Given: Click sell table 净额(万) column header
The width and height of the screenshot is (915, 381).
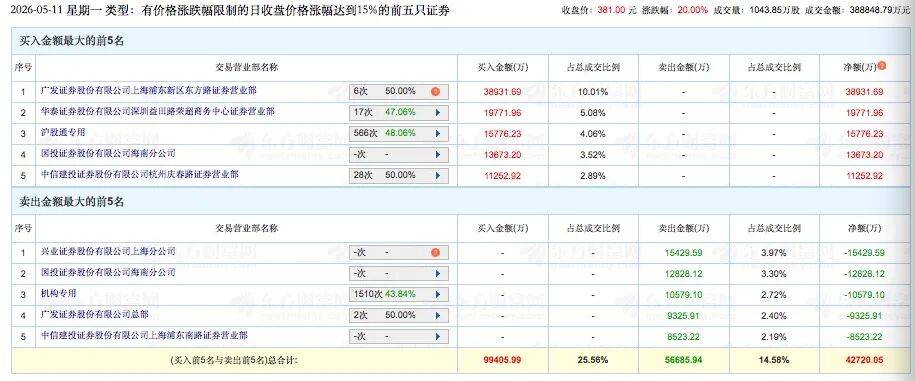Looking at the screenshot, I should [864, 228].
